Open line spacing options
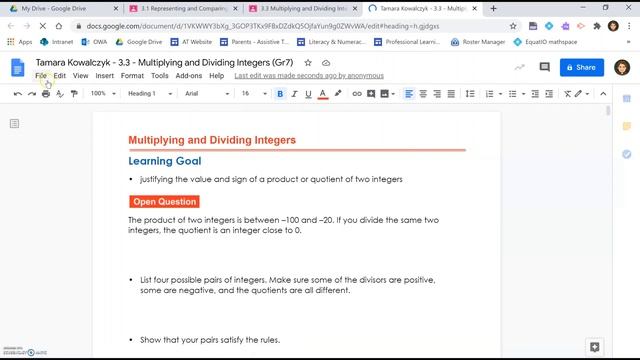Screen dimensions: 640x360 (470, 94)
